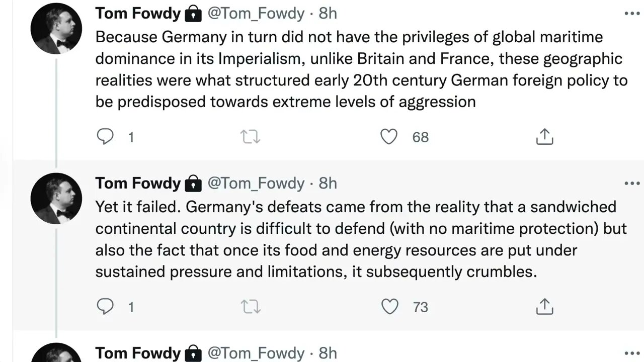
Task: Click the @Tom_Fowdy handle on bottom tweet
Action: [x=256, y=353]
